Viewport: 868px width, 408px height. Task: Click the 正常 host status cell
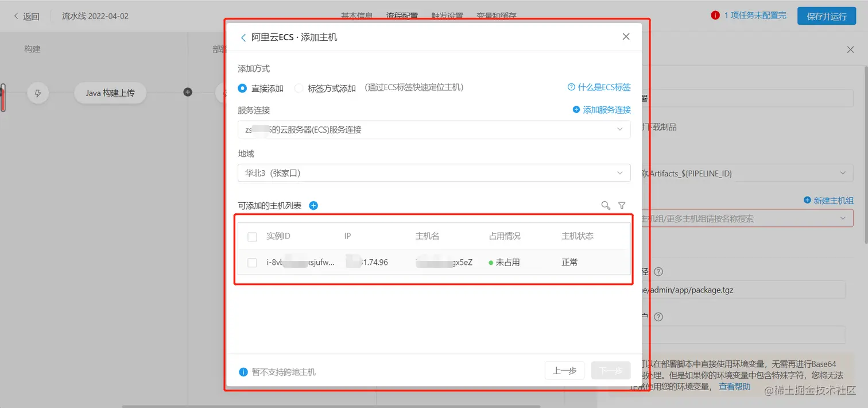pos(569,263)
